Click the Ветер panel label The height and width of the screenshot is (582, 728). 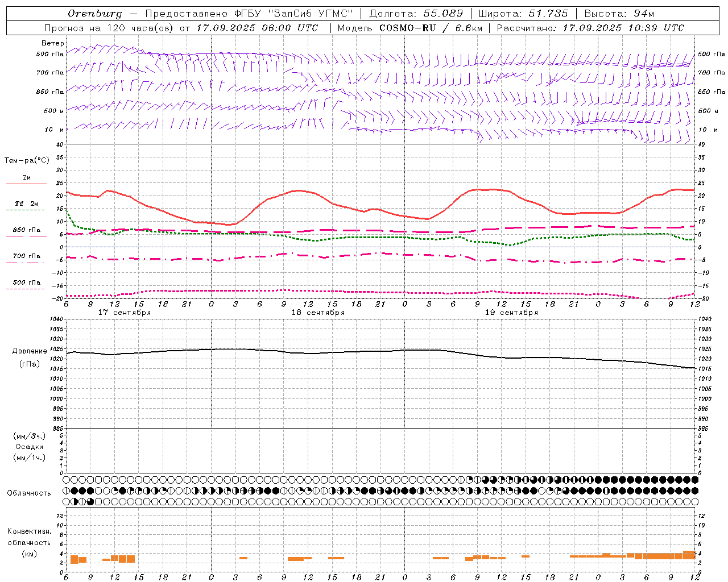click(53, 43)
